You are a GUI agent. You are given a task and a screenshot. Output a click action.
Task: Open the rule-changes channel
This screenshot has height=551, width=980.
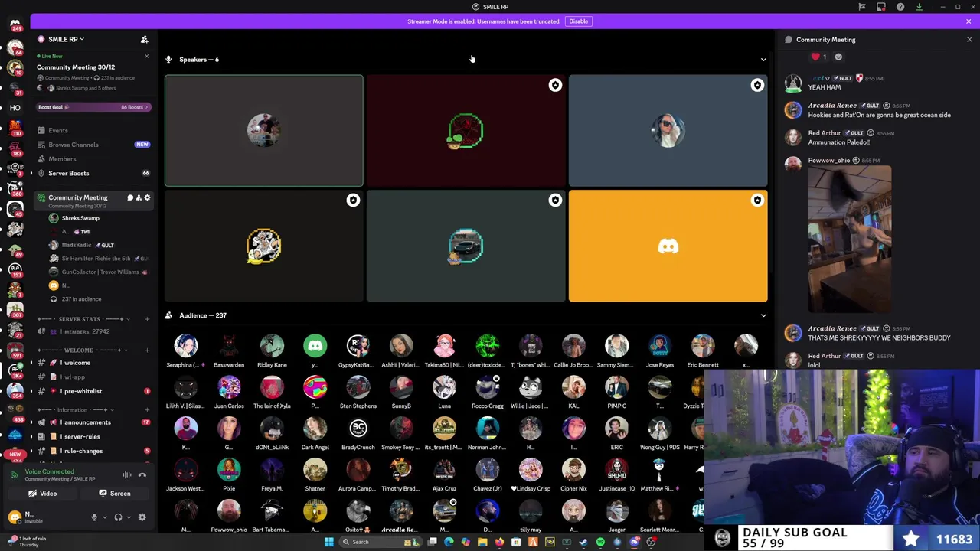click(83, 451)
